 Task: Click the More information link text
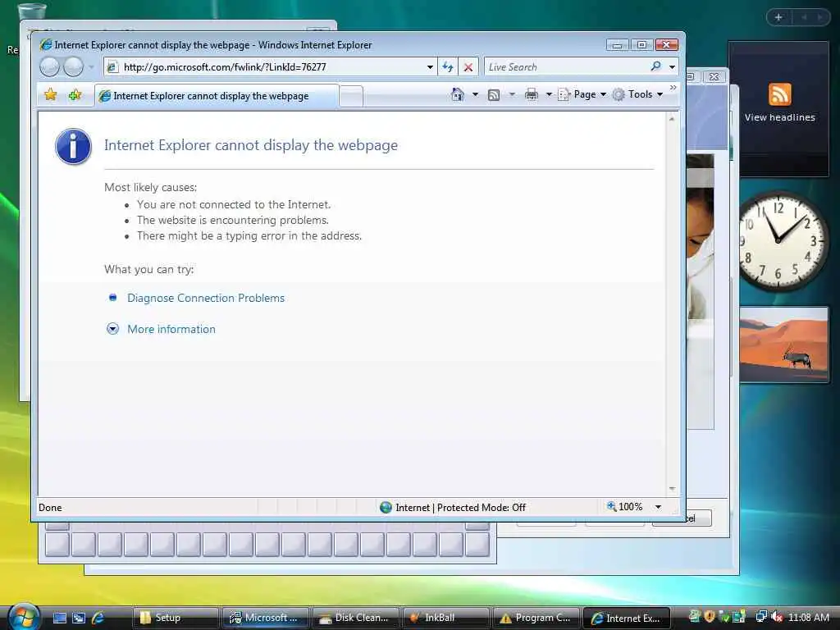(x=171, y=329)
